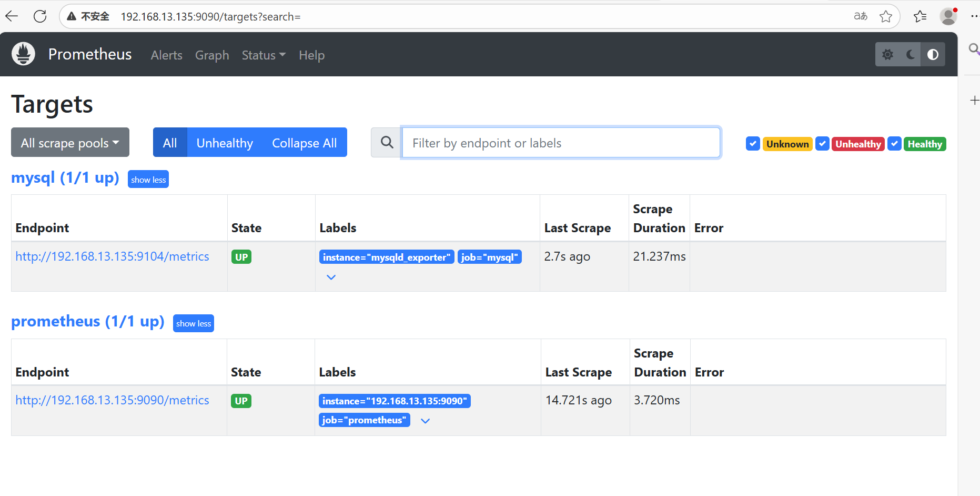
Task: Open the Alerts nav item
Action: pos(166,55)
